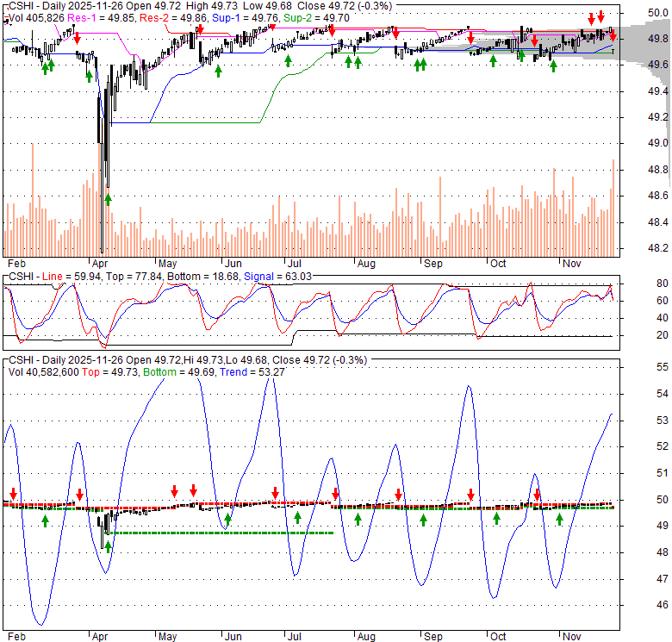This screenshot has width=672, height=642.
Task: Click the 'Bottom = 18.68' oscillator legend
Action: point(203,277)
